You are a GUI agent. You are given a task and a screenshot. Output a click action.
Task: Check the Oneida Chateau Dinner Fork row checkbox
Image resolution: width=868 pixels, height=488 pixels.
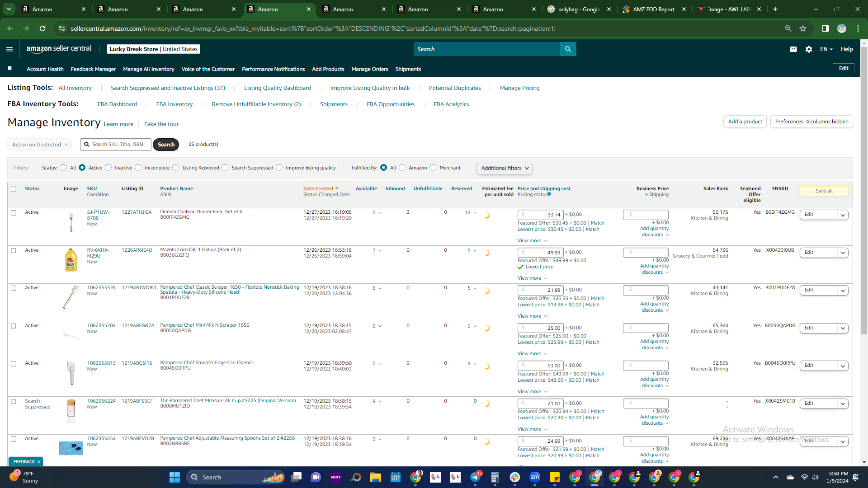click(14, 213)
